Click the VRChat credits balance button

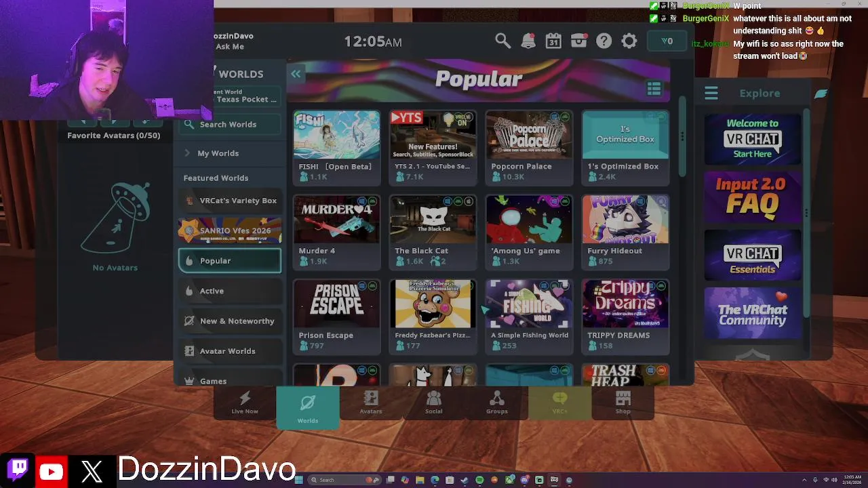(667, 41)
